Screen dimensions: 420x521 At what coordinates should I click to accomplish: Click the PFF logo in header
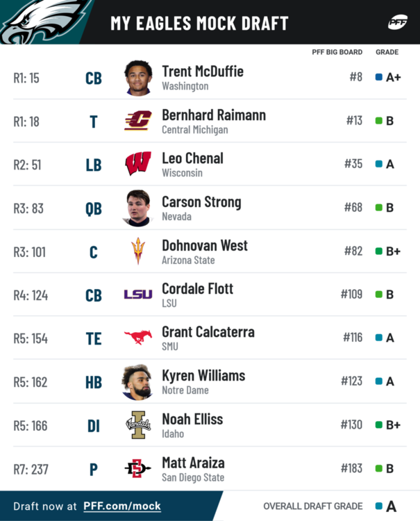click(397, 22)
